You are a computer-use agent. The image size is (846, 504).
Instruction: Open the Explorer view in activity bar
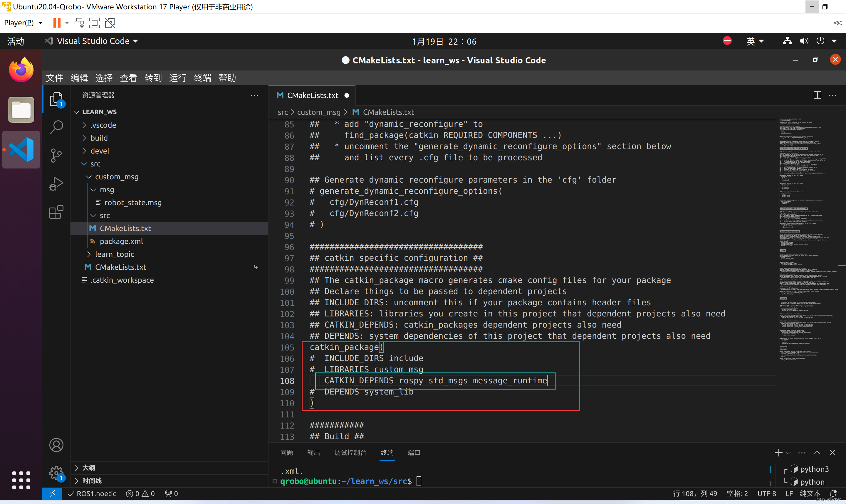(x=56, y=100)
